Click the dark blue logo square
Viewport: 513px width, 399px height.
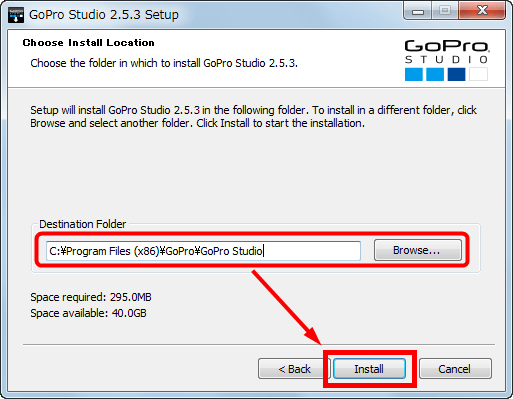coord(456,74)
